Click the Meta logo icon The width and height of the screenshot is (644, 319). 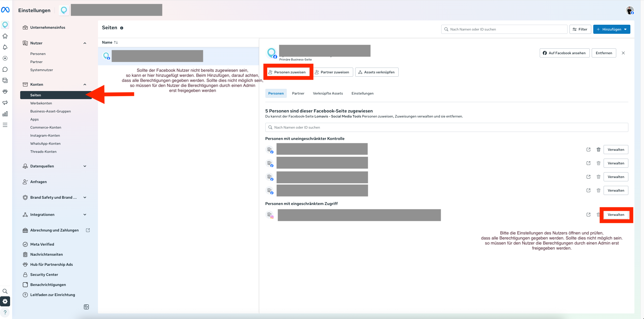point(5,10)
